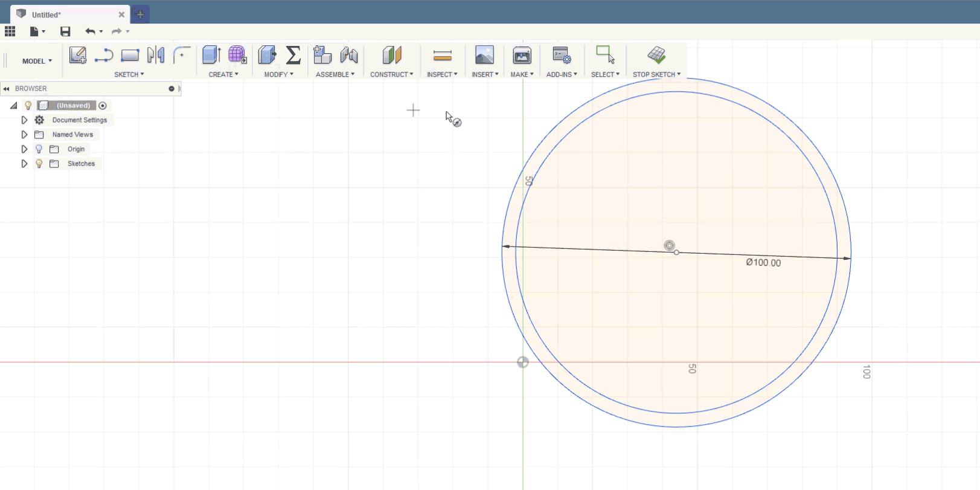
Task: Open the CONSTRUCT menu
Action: click(392, 74)
